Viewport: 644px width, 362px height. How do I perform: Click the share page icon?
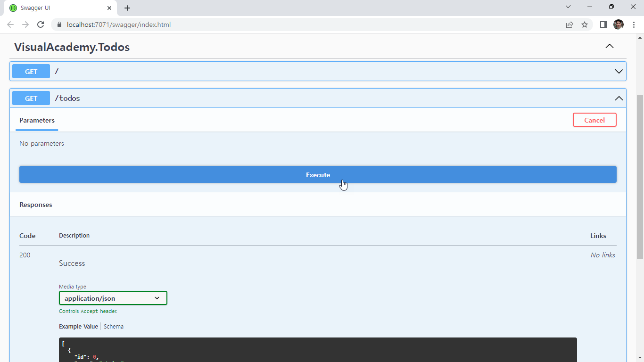(x=570, y=25)
